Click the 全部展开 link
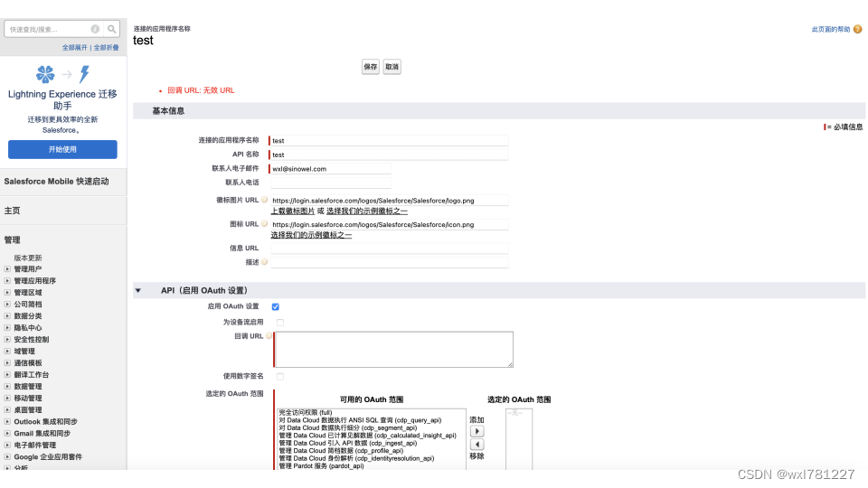Viewport: 868px width, 488px height. point(75,48)
